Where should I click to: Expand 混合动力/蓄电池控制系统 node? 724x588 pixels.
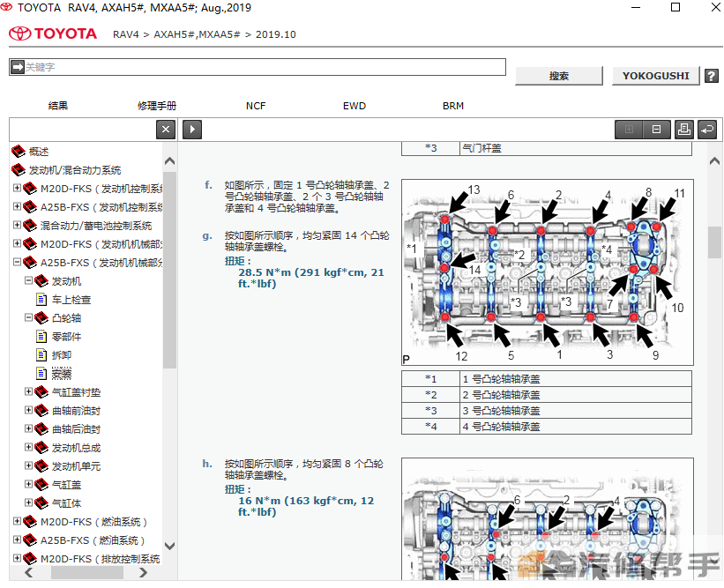(x=17, y=225)
